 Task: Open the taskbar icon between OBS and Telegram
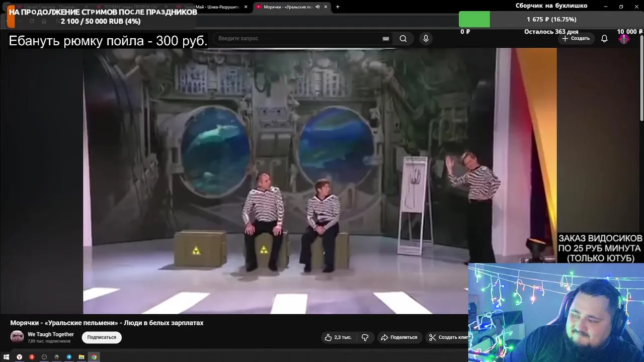tap(57, 357)
